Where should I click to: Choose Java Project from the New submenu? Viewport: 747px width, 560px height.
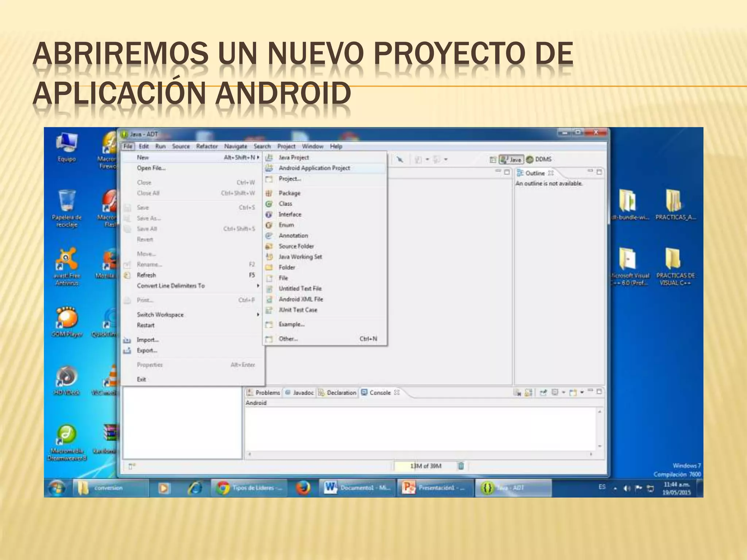coord(324,157)
